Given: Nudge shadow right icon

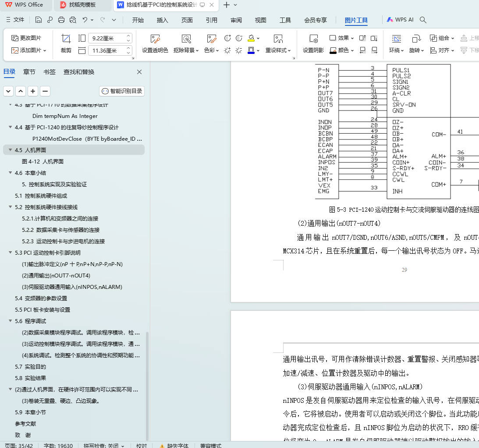Looking at the screenshot, I should (374, 50).
